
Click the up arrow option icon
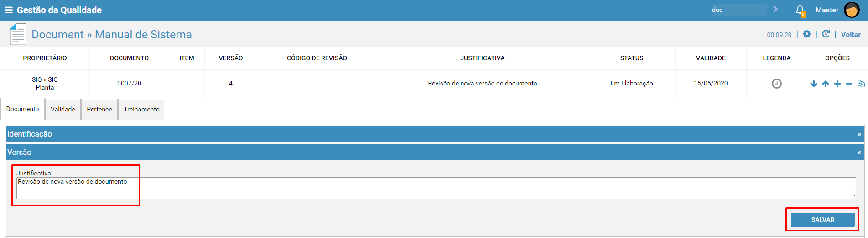(x=825, y=84)
